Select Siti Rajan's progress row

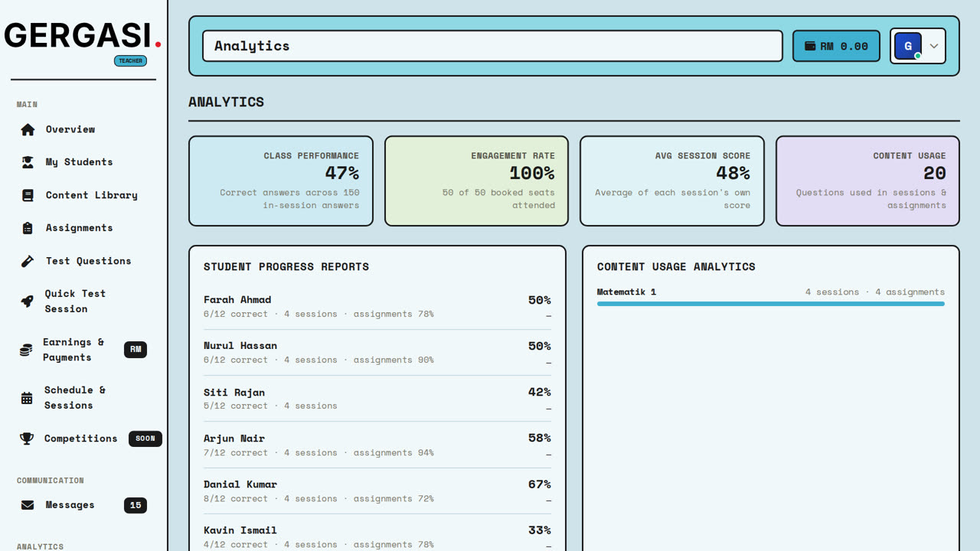(377, 399)
